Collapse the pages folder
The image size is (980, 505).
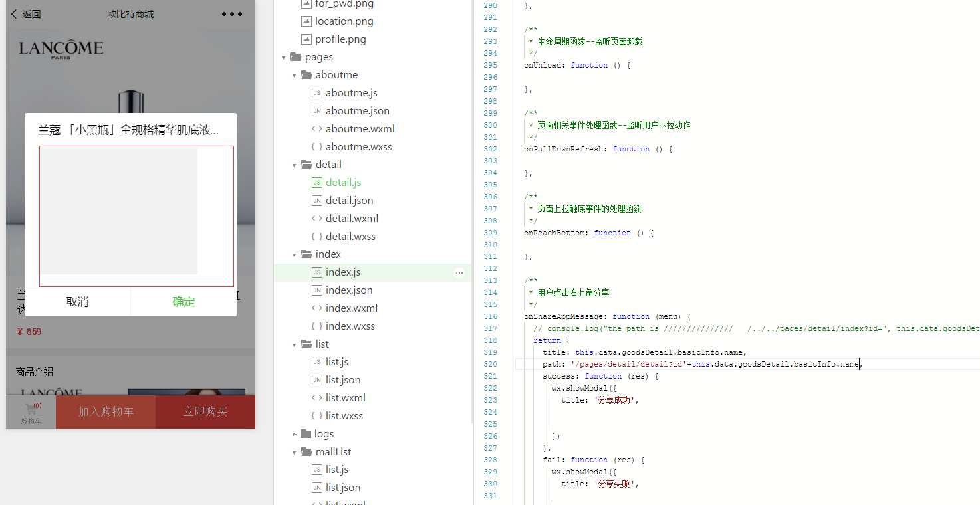click(284, 58)
